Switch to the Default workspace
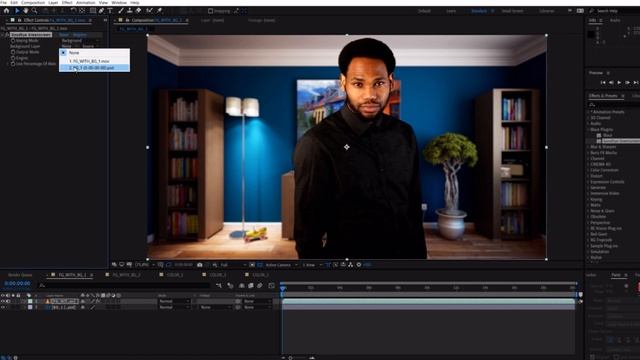 (424, 11)
